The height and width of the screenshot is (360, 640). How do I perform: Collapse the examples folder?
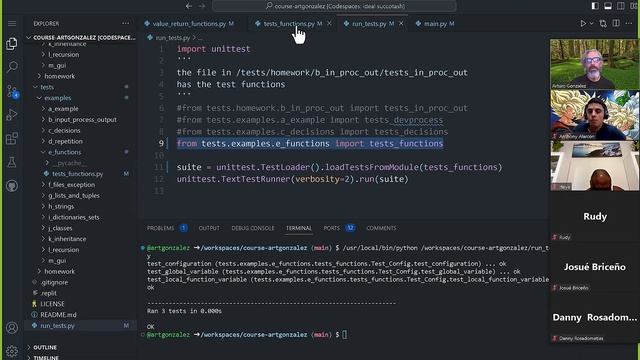click(x=80, y=98)
